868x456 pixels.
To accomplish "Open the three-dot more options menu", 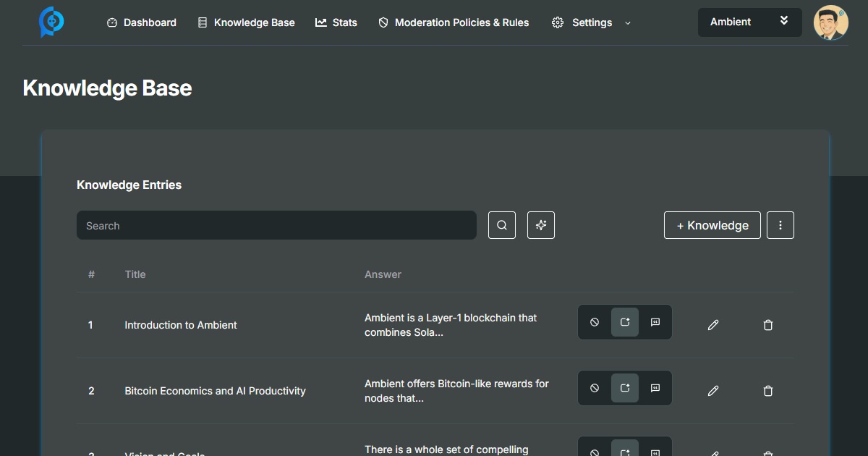I will click(x=780, y=225).
